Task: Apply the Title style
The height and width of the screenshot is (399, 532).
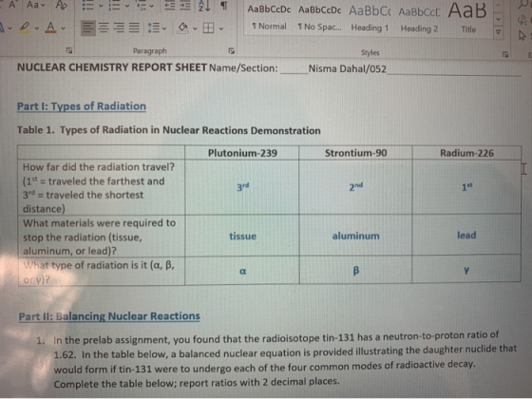Action: (468, 18)
